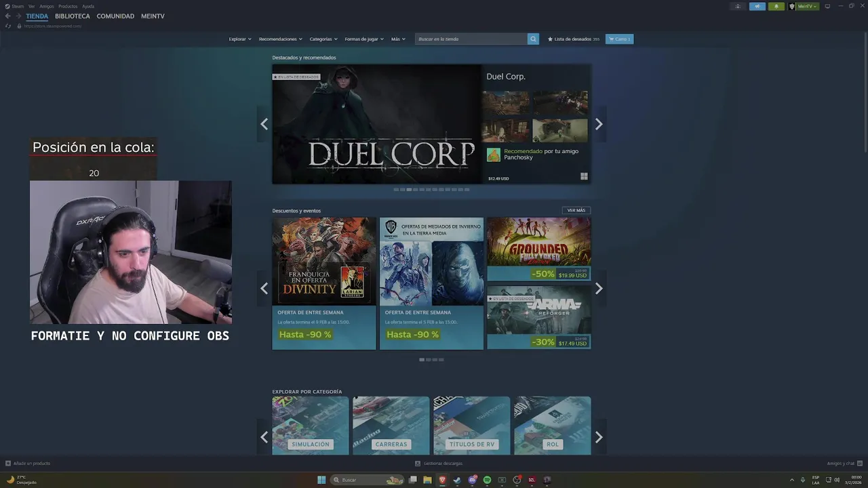868x488 pixels.
Task: Go back with the navigation arrow
Action: coord(8,16)
